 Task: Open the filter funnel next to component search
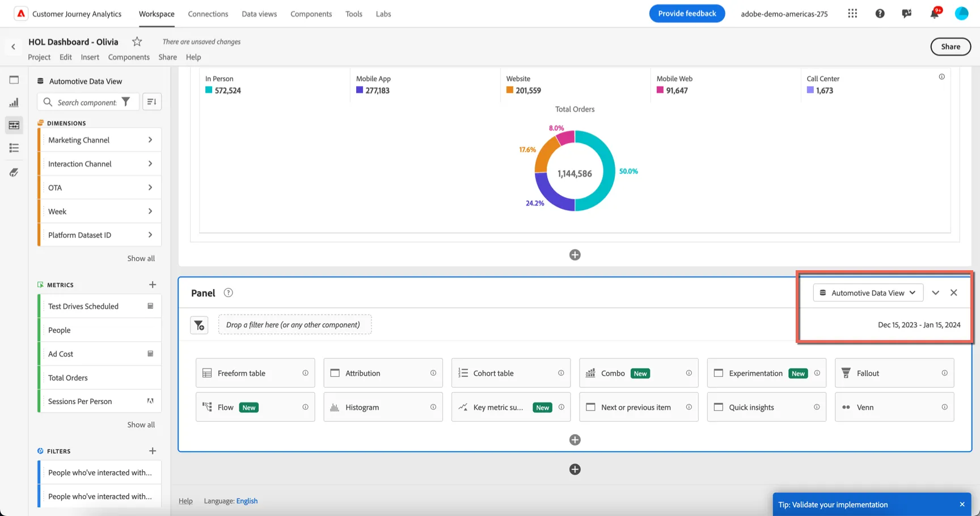point(126,102)
